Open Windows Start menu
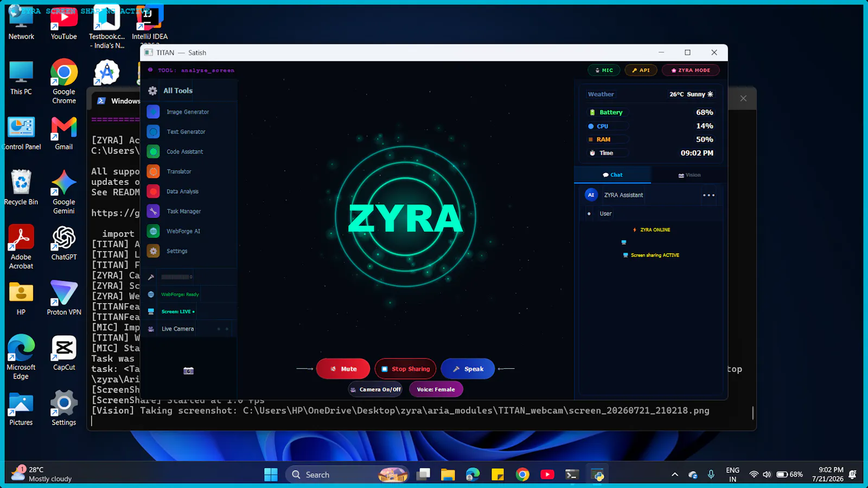868x488 pixels. pos(271,474)
